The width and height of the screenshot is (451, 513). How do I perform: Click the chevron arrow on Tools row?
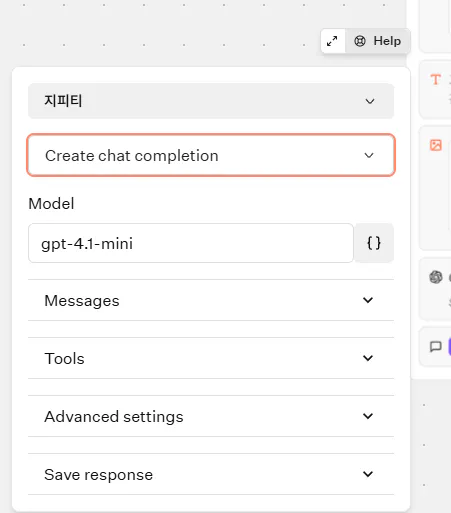click(x=368, y=358)
